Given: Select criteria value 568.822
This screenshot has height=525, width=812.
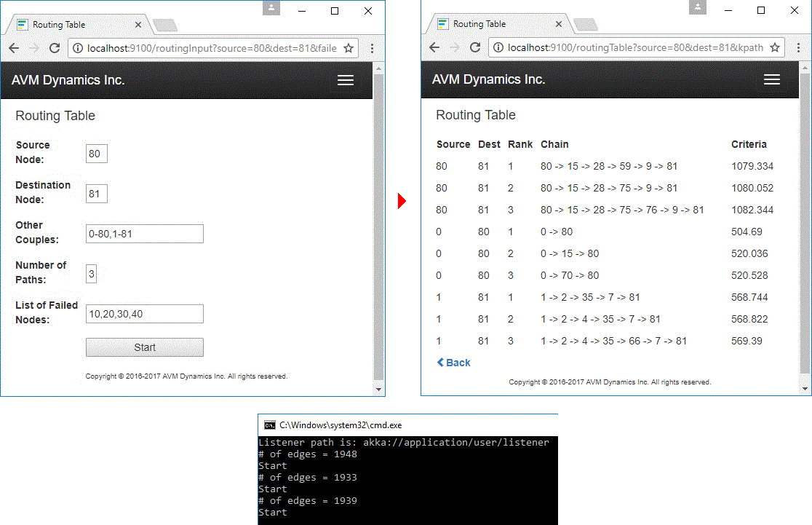Looking at the screenshot, I should (x=749, y=319).
